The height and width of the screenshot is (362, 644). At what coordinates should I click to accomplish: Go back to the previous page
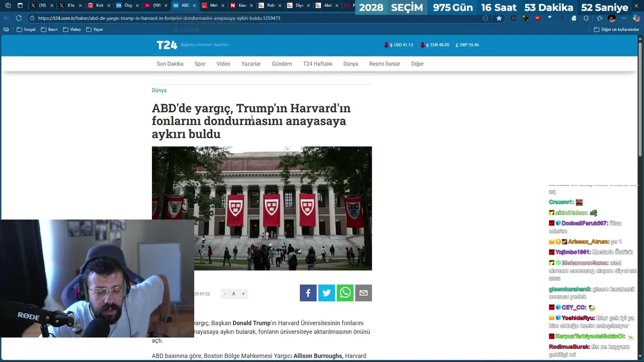[7, 18]
